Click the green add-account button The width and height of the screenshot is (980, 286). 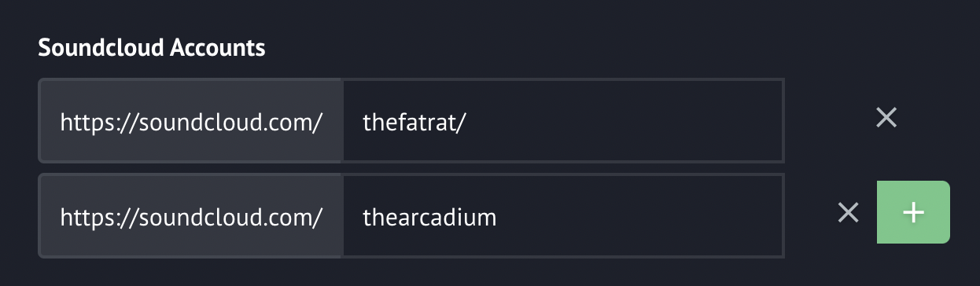(913, 212)
